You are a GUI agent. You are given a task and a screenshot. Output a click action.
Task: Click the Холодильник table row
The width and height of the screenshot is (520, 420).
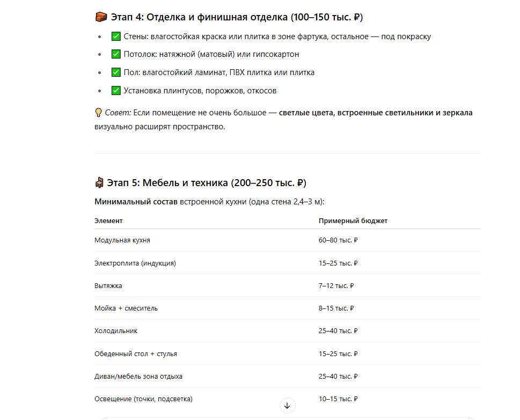pos(288,331)
